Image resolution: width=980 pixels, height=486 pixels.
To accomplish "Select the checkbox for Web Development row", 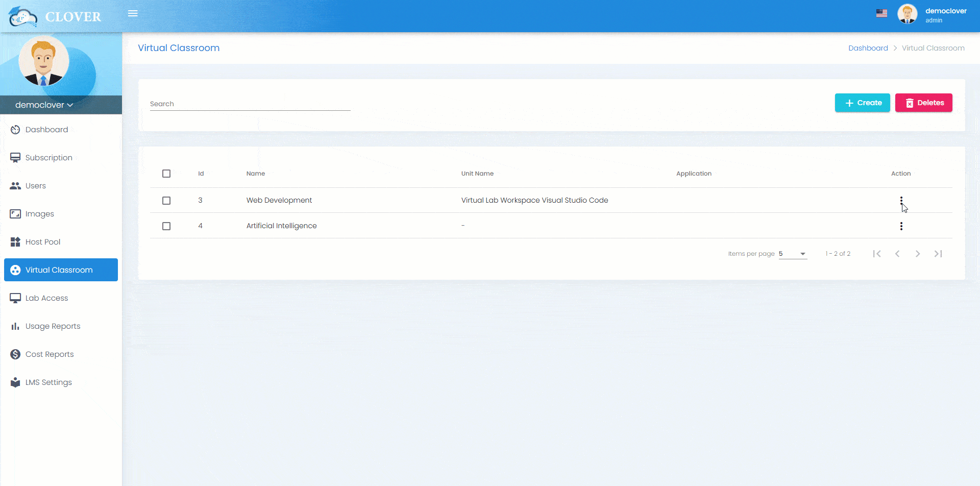I will click(x=166, y=200).
